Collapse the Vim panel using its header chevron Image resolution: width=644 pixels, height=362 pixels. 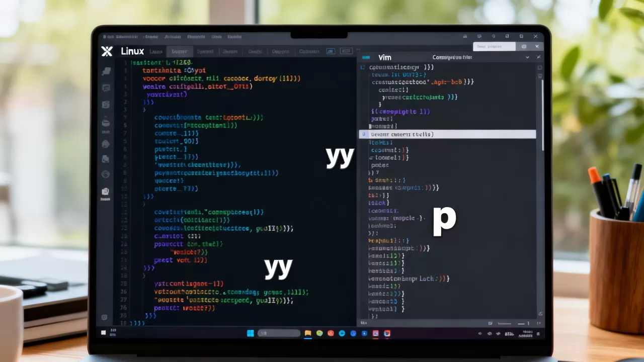pos(527,57)
